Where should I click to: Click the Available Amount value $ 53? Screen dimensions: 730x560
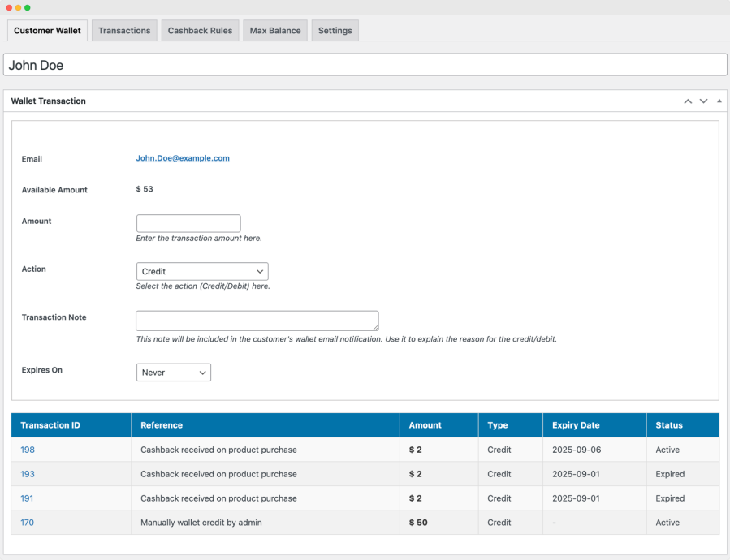145,189
